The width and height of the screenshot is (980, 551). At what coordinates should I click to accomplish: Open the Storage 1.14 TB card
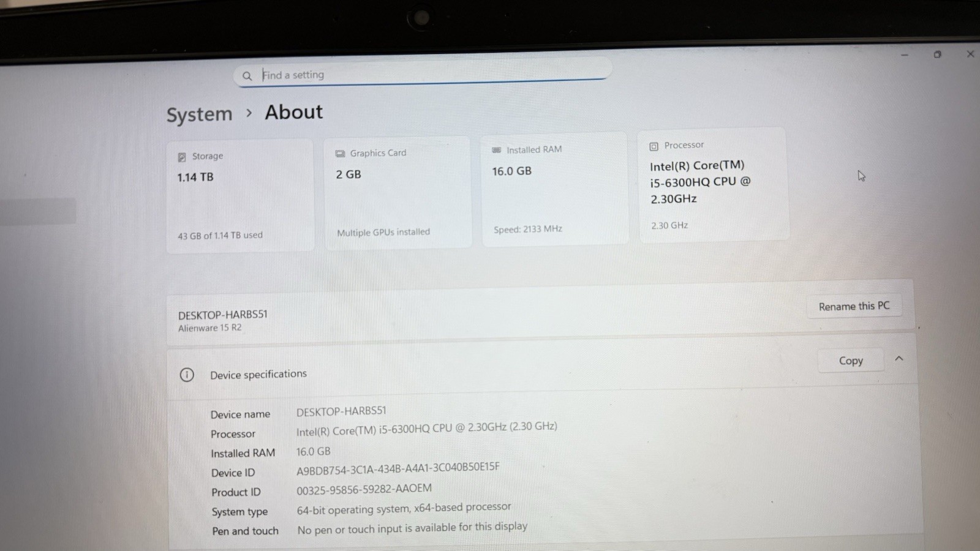point(240,195)
